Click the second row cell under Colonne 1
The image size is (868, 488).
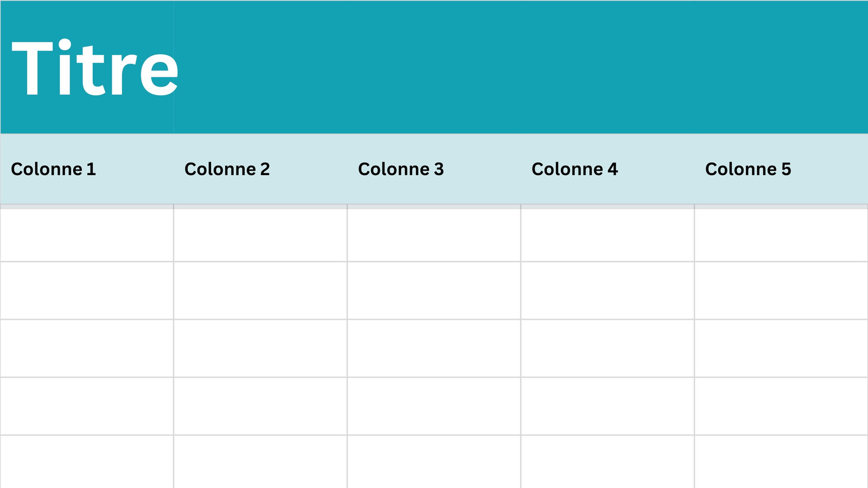(87, 291)
